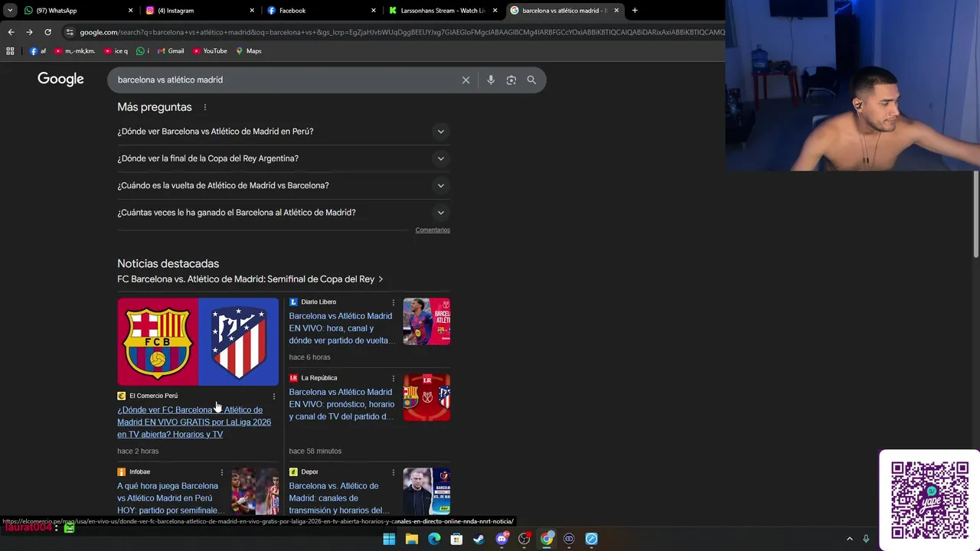Open options for the Depor article
This screenshot has width=980, height=551.
click(x=394, y=472)
